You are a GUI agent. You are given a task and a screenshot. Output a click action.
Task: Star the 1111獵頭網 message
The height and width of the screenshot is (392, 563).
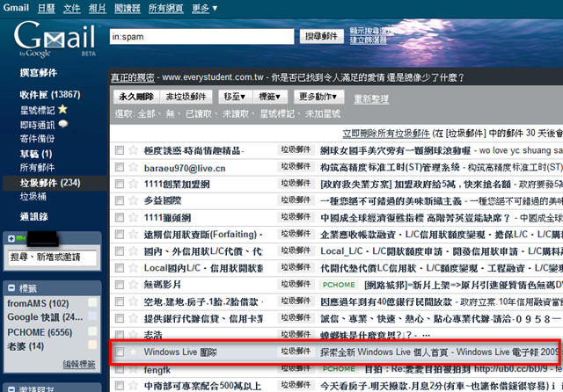pos(133,217)
